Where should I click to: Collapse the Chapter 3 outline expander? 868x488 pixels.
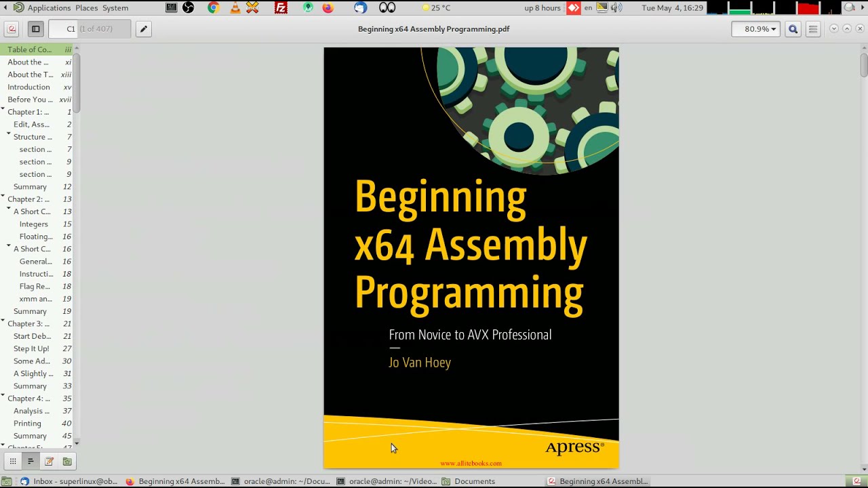[3, 321]
